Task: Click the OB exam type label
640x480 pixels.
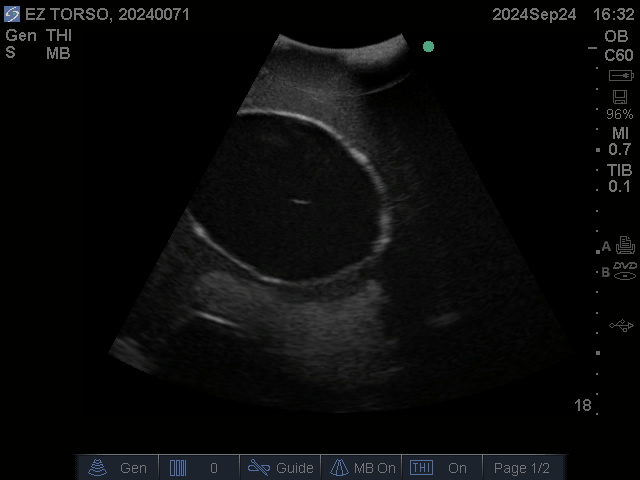Action: 616,36
